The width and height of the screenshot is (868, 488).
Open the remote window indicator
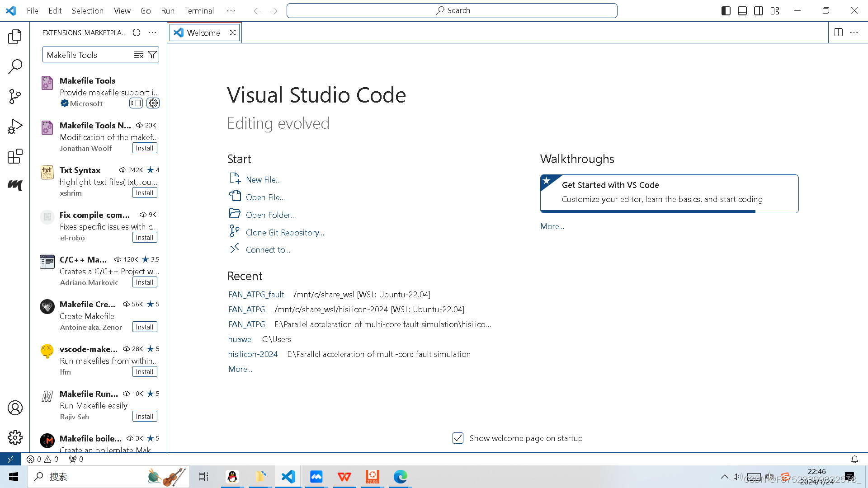tap(10, 459)
